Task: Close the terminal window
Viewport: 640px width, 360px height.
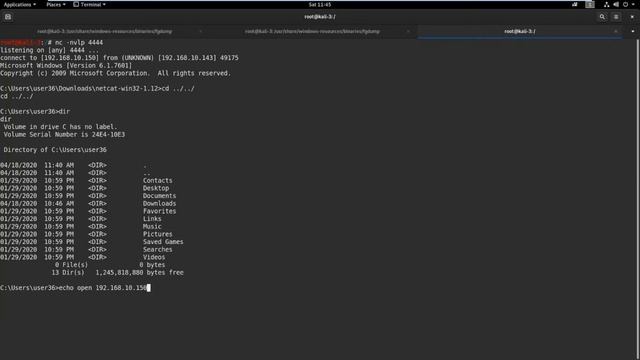Action: tap(632, 17)
